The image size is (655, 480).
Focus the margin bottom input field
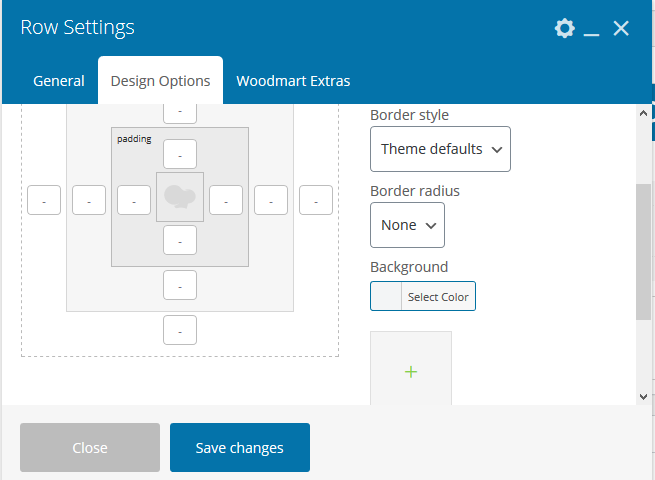[180, 330]
